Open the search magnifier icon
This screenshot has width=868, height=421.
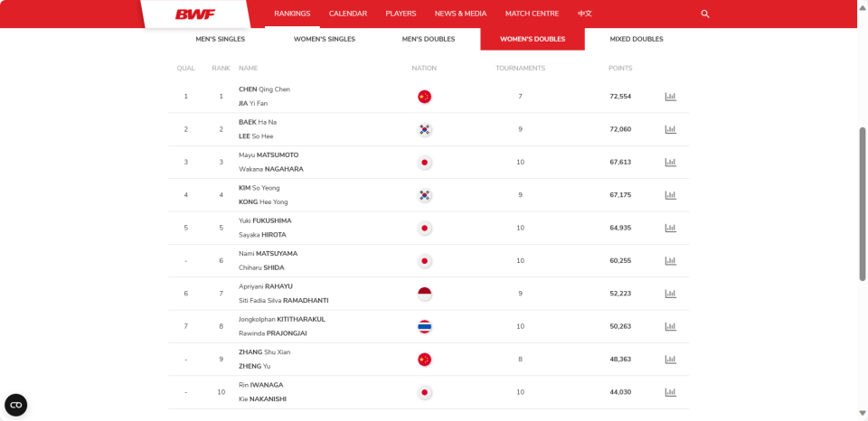pyautogui.click(x=704, y=14)
